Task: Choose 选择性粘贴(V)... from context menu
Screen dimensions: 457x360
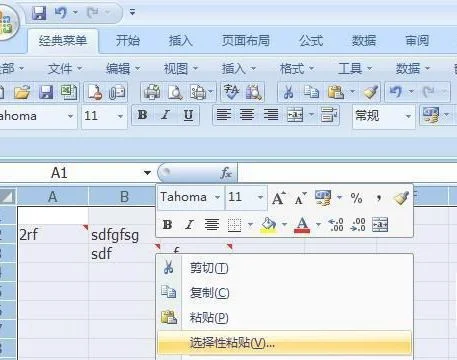Action: point(284,342)
